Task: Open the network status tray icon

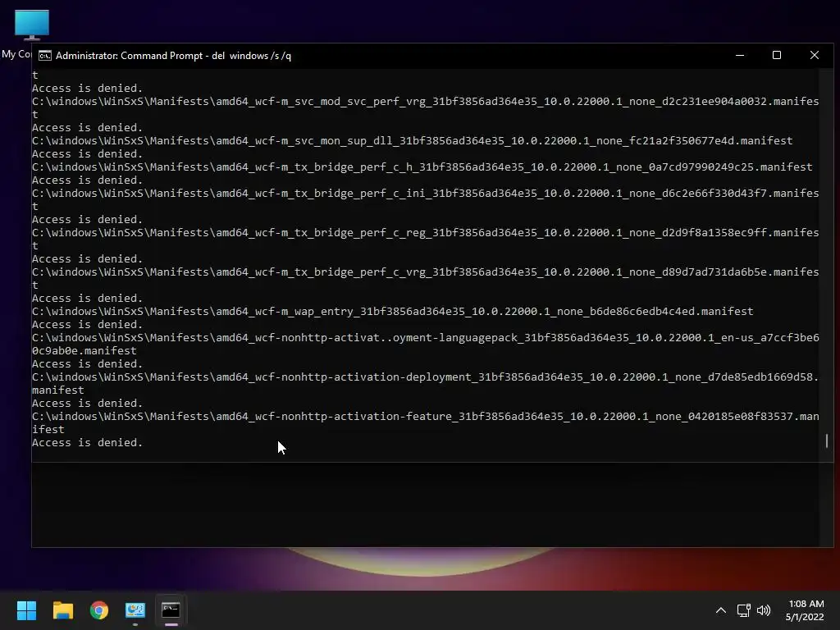Action: (743, 610)
